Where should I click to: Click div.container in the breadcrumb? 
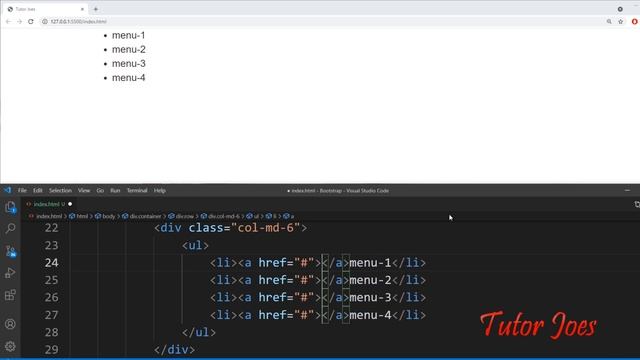click(145, 216)
